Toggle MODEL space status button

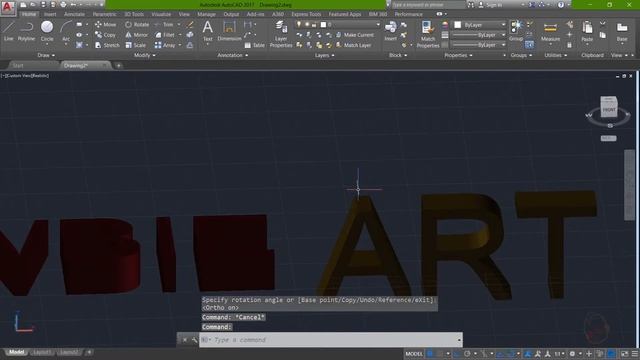414,354
